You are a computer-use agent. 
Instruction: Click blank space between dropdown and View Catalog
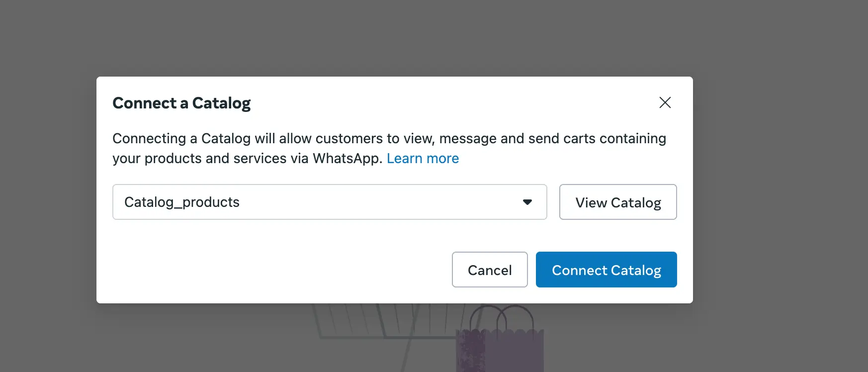tap(553, 202)
